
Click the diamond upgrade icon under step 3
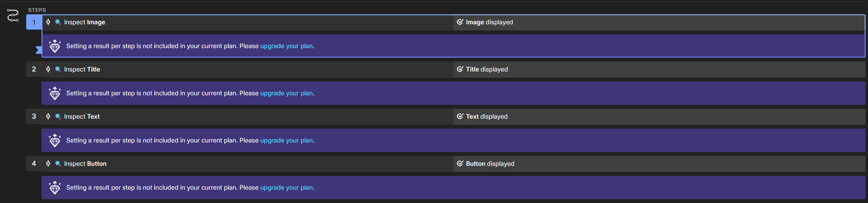tap(55, 141)
